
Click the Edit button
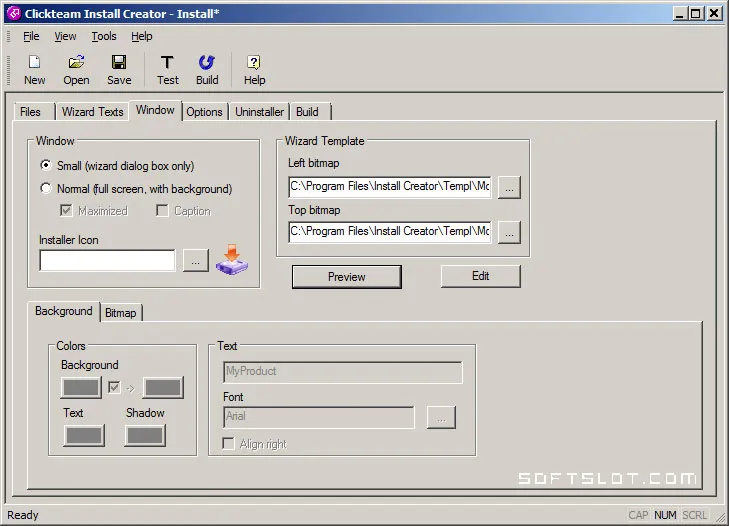pyautogui.click(x=480, y=276)
